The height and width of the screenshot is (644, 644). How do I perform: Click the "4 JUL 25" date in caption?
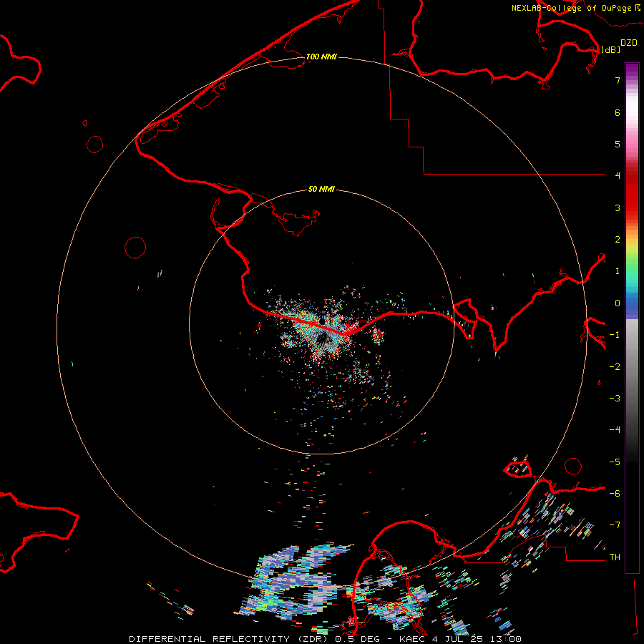(457, 639)
